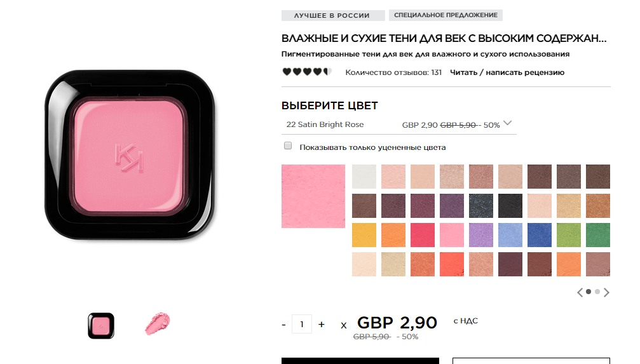The image size is (640, 364).
Task: Tick the checkbox for showing discounted colors only
Action: (288, 145)
